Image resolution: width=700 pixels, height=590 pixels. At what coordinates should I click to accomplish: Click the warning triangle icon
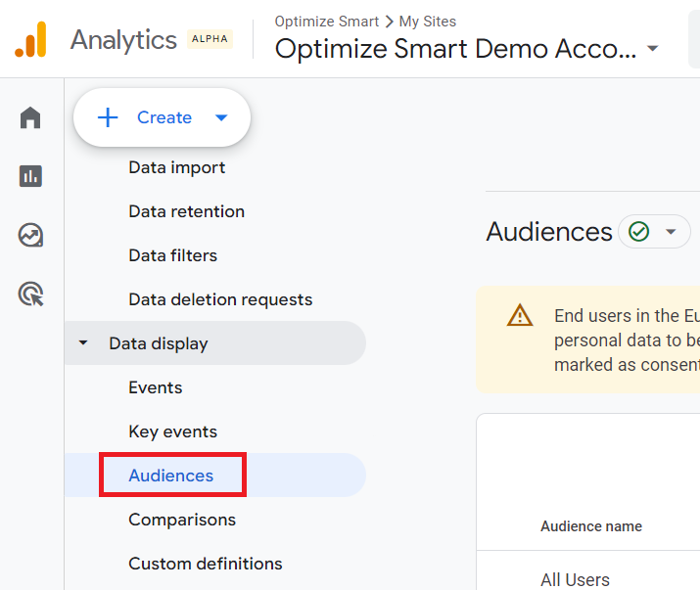[520, 315]
